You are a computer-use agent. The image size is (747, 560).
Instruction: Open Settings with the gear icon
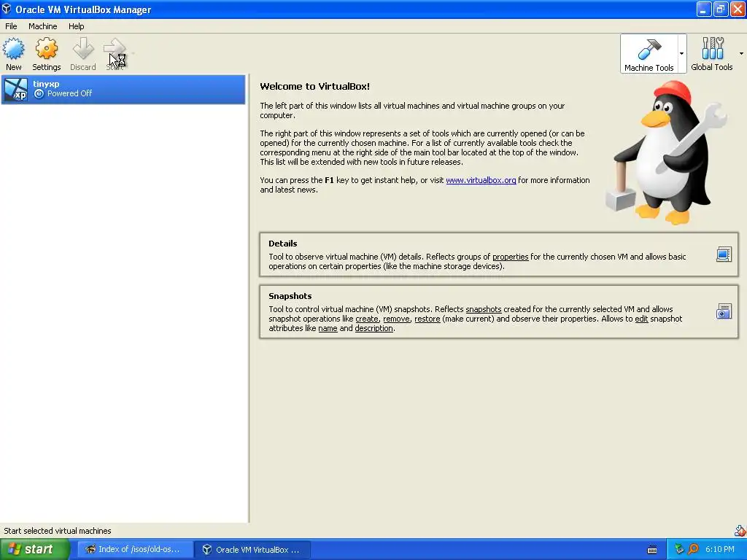(x=46, y=49)
